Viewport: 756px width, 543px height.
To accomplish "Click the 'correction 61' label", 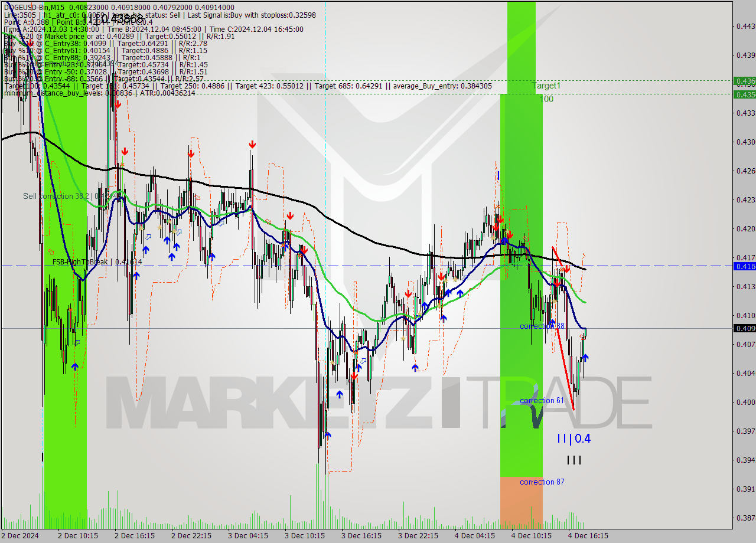I will click(542, 400).
